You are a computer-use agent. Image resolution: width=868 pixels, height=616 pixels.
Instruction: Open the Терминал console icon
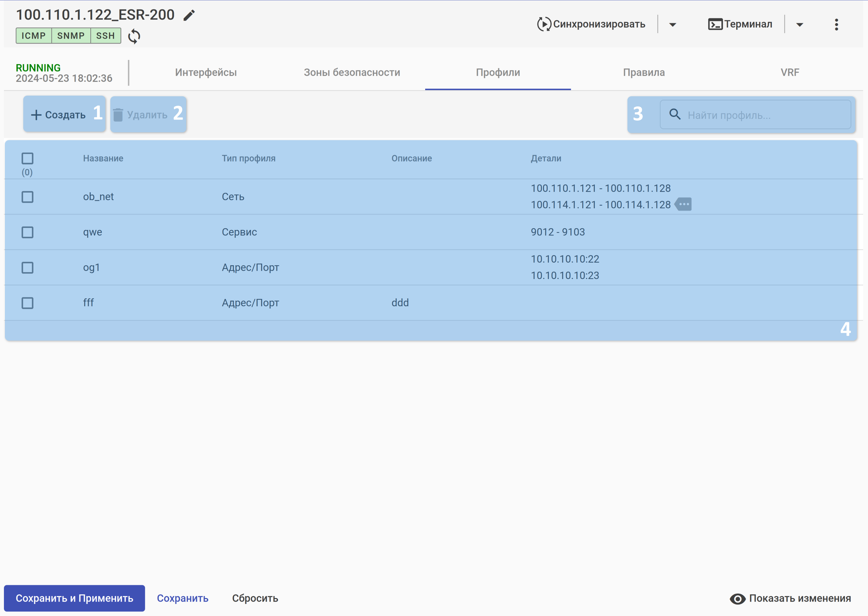(x=715, y=24)
